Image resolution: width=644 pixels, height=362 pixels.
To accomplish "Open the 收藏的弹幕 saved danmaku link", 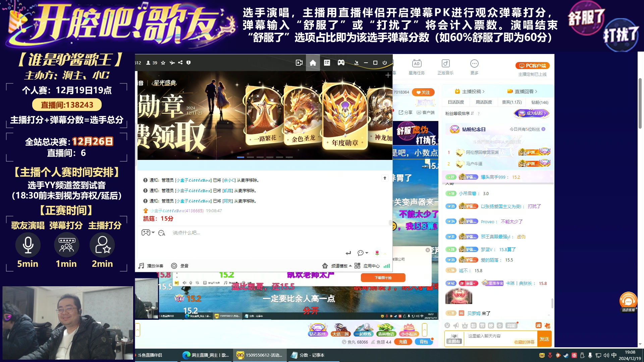I will 524,342.
